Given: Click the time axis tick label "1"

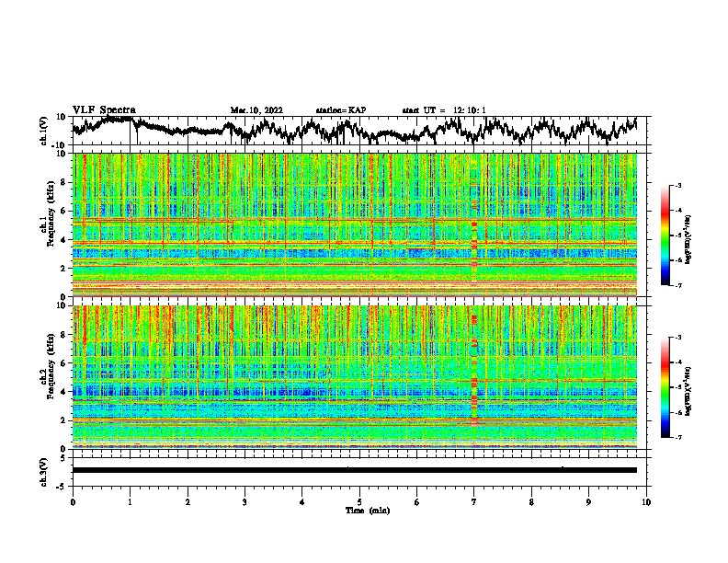Looking at the screenshot, I should 130,502.
